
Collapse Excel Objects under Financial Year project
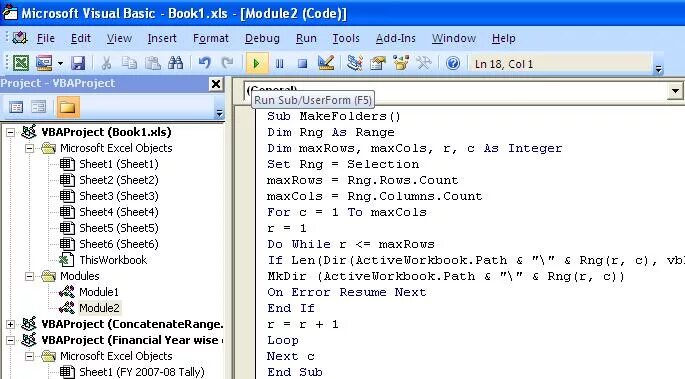(x=29, y=356)
